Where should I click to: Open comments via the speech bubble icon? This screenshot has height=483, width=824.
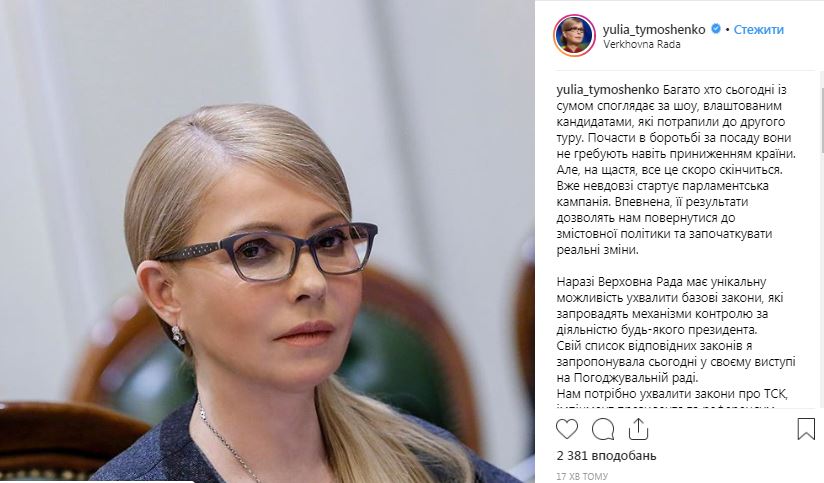(x=603, y=429)
